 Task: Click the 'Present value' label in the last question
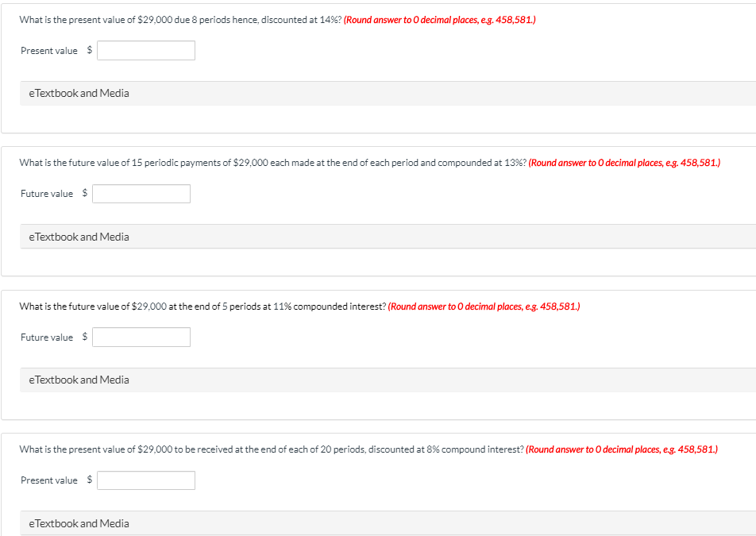pos(48,480)
